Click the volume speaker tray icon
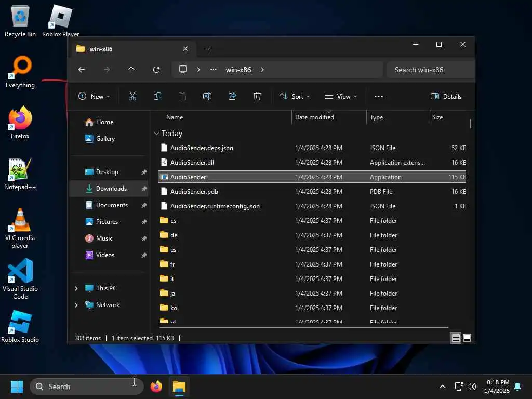The image size is (532, 399). (472, 387)
